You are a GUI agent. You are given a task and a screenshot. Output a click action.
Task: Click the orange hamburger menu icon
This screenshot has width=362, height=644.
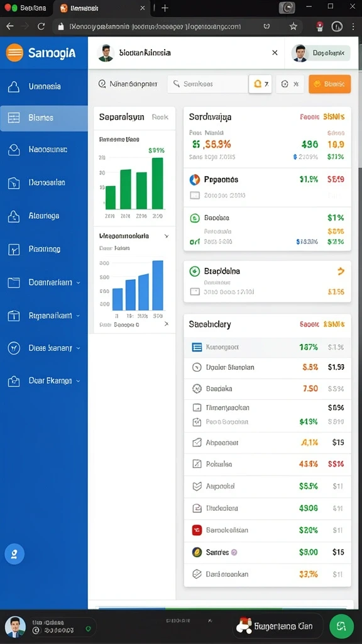(x=14, y=53)
